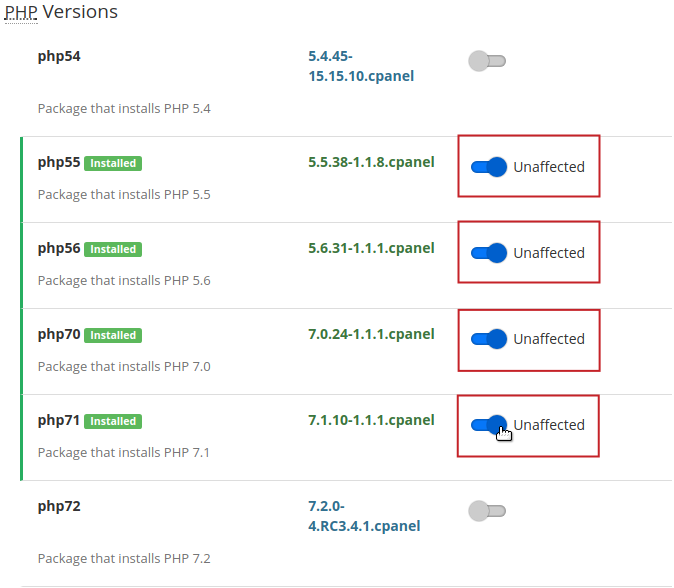Disable the php55 package toggle
Image resolution: width=674 pixels, height=588 pixels.
(x=489, y=168)
